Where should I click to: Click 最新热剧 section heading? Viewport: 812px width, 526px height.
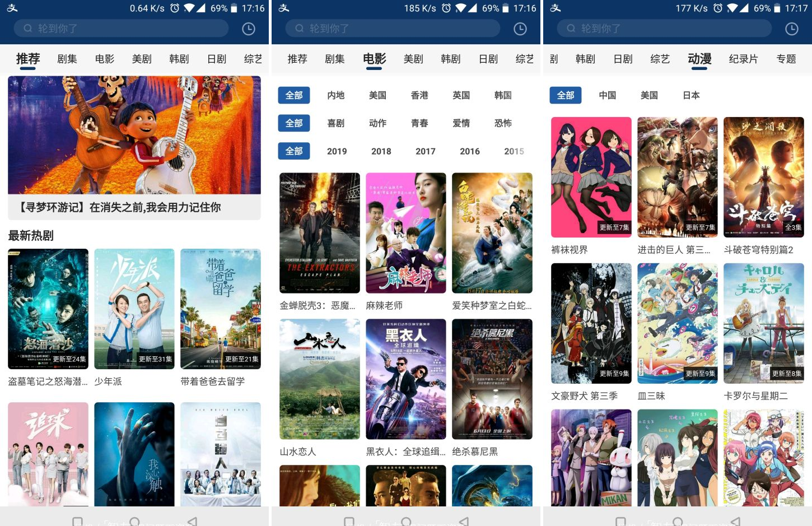pos(31,236)
